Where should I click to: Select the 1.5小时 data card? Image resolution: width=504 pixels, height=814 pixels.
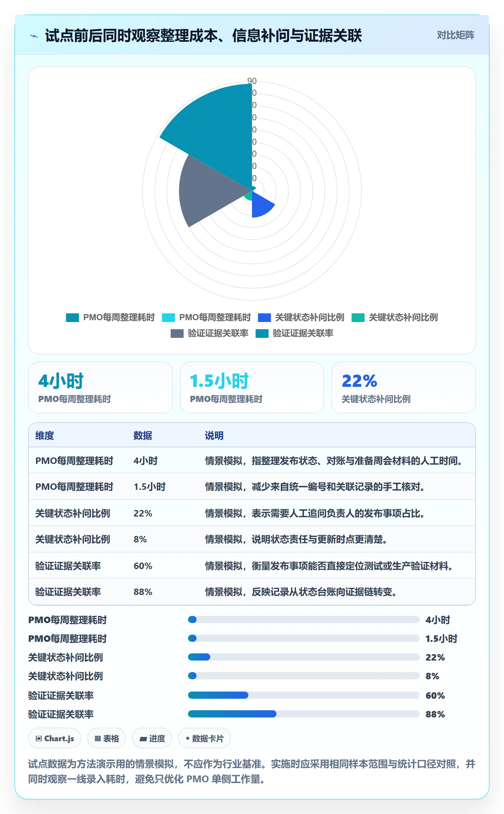coord(252,388)
